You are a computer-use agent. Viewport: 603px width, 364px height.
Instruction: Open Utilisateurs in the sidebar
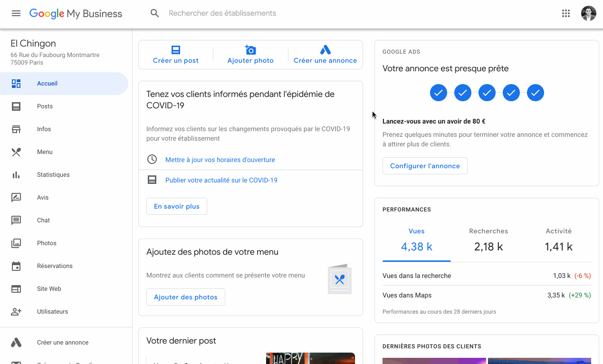coord(64,312)
